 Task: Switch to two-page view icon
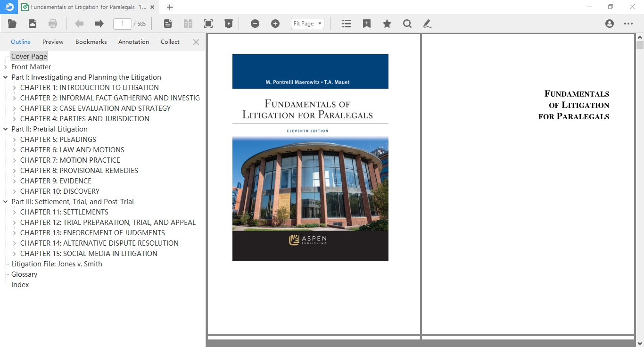click(x=188, y=24)
